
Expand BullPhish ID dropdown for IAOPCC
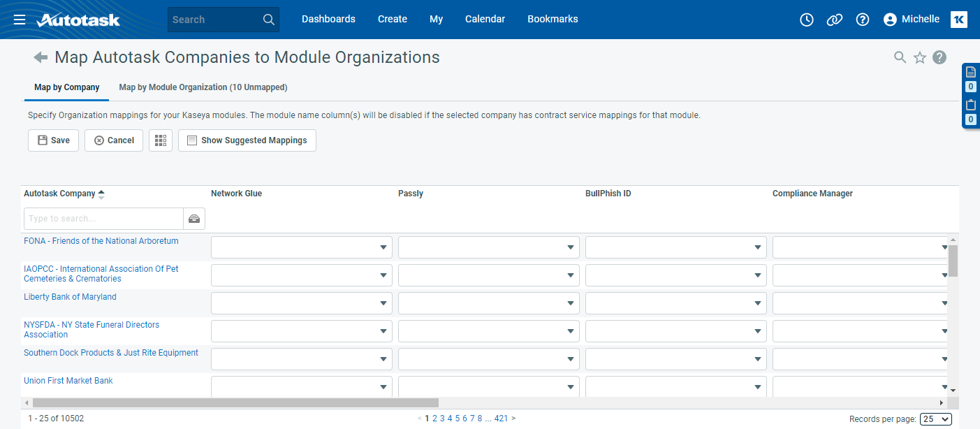(x=758, y=275)
